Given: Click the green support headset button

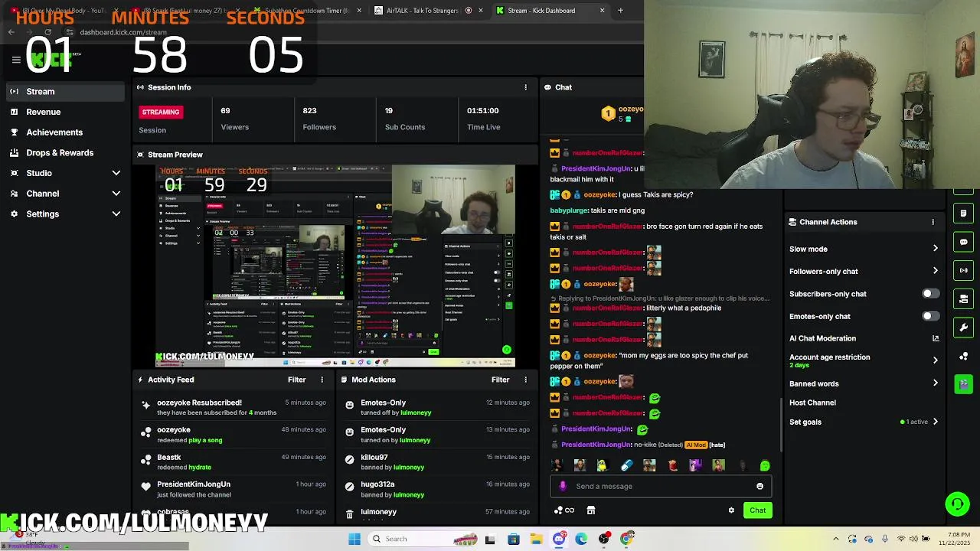Looking at the screenshot, I should (x=957, y=504).
